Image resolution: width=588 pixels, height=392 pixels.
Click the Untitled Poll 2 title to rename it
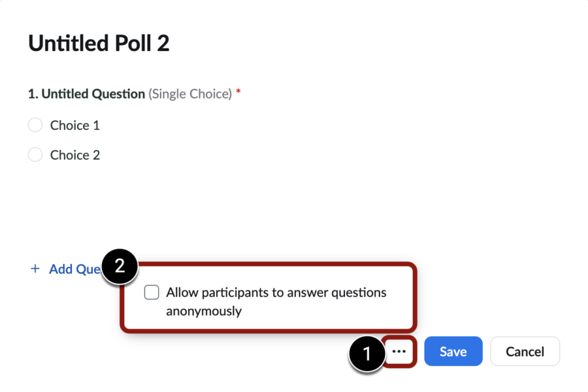pyautogui.click(x=99, y=42)
